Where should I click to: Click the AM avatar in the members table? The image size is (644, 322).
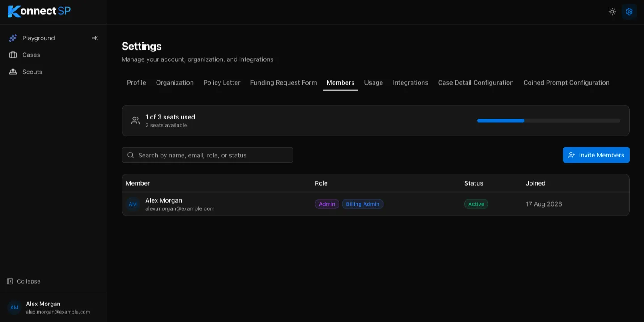point(133,204)
